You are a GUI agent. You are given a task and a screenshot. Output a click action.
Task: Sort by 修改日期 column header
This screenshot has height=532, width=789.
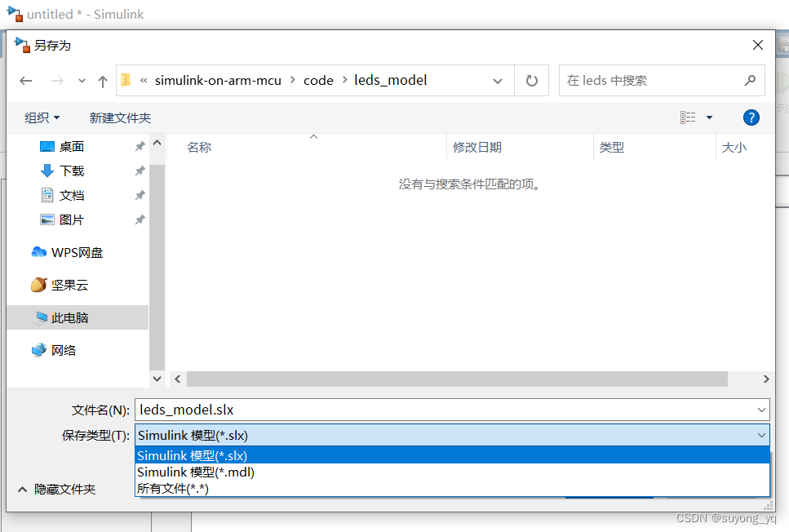(x=477, y=148)
